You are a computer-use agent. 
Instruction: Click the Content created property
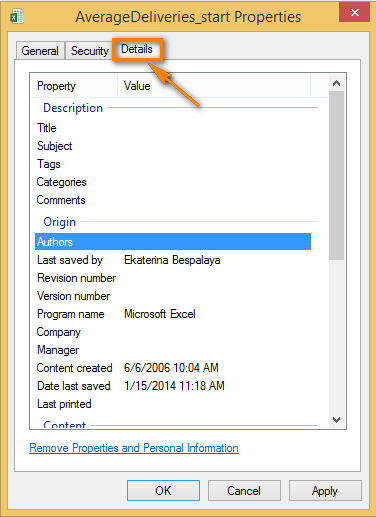click(74, 368)
